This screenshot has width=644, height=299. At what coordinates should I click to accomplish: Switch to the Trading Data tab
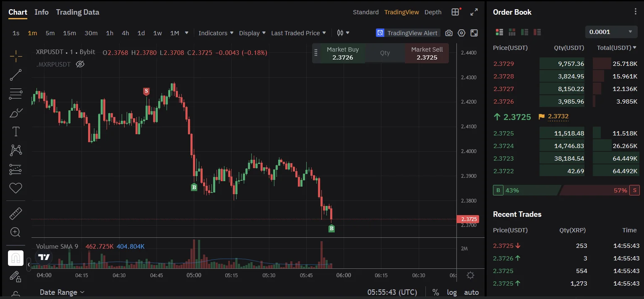pyautogui.click(x=78, y=12)
